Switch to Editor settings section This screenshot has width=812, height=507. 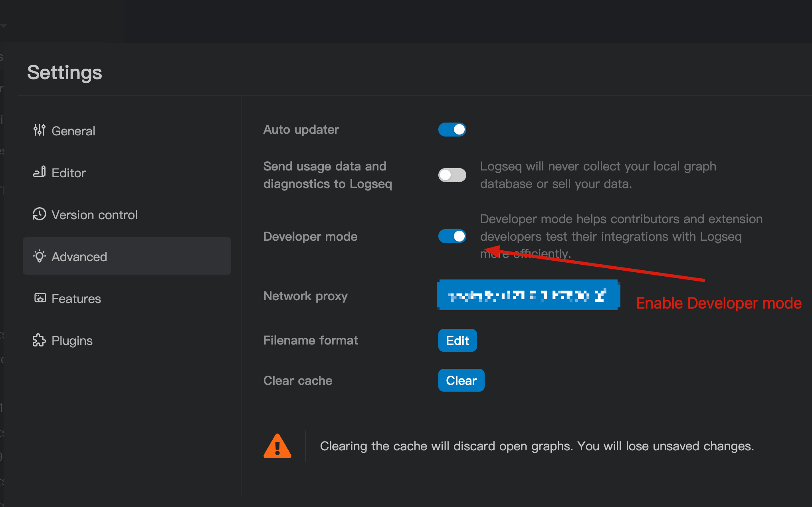pos(69,173)
